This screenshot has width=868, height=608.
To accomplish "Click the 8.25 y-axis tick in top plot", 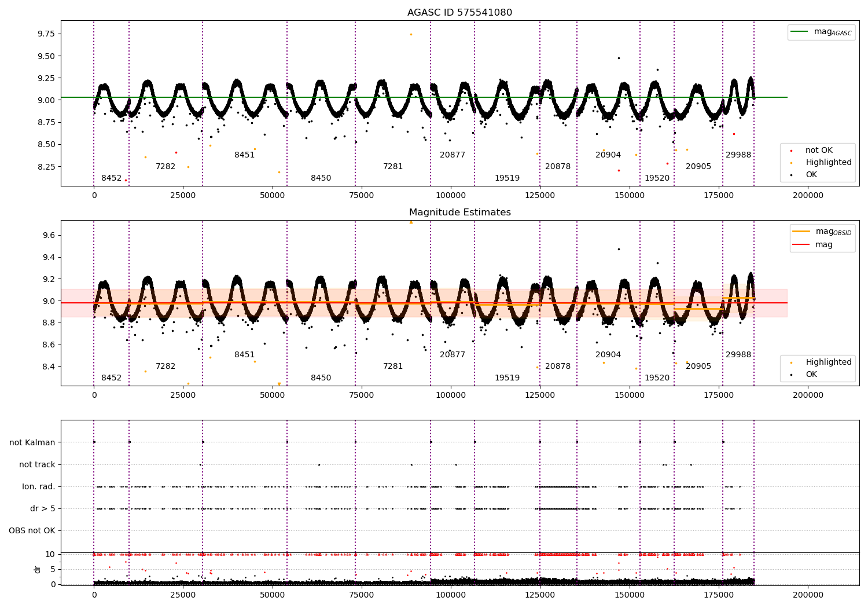I will pyautogui.click(x=46, y=167).
